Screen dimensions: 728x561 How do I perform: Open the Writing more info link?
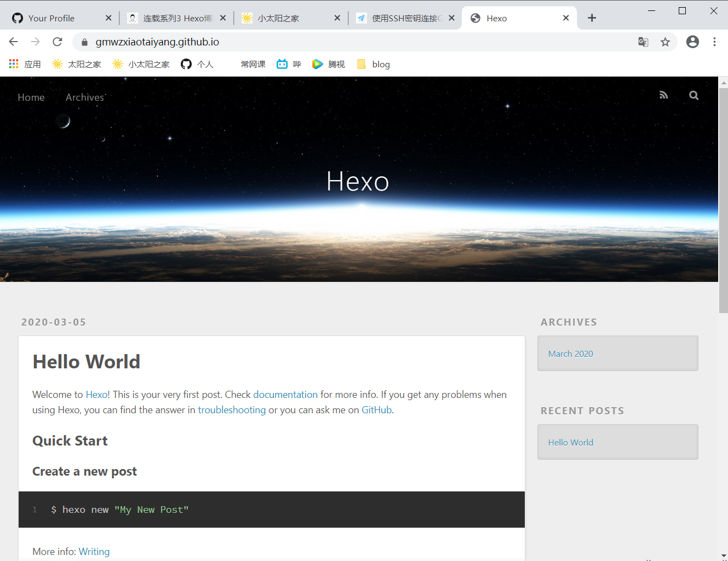(x=94, y=552)
